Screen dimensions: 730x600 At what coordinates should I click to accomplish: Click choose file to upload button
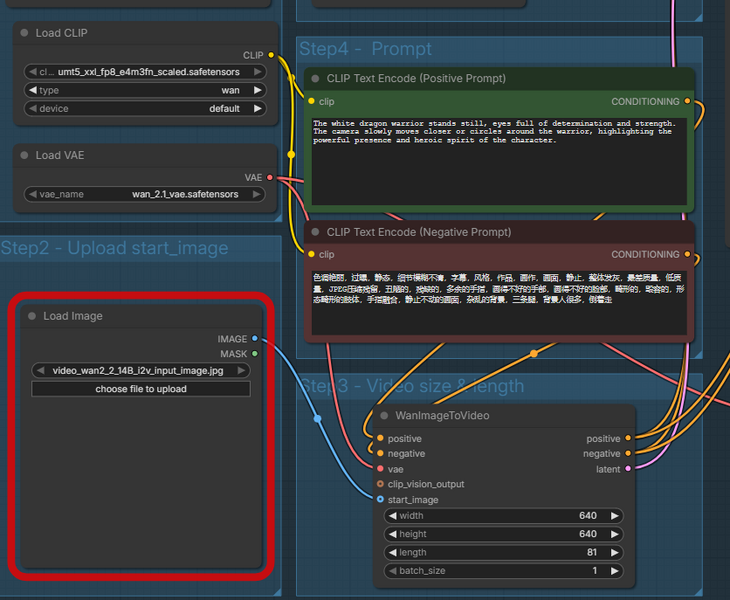(141, 389)
